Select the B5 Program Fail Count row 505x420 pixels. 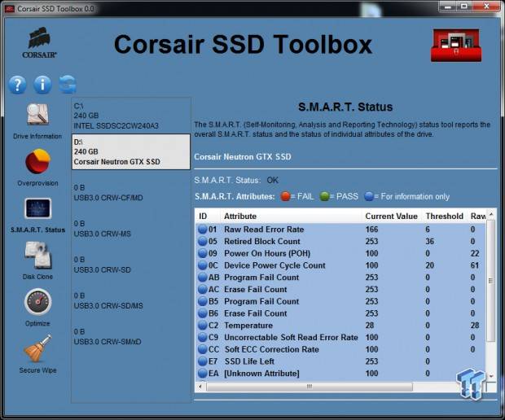(340, 301)
